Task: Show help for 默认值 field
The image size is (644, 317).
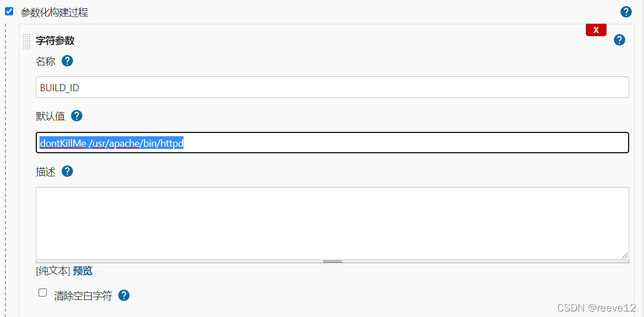Action: pos(76,116)
